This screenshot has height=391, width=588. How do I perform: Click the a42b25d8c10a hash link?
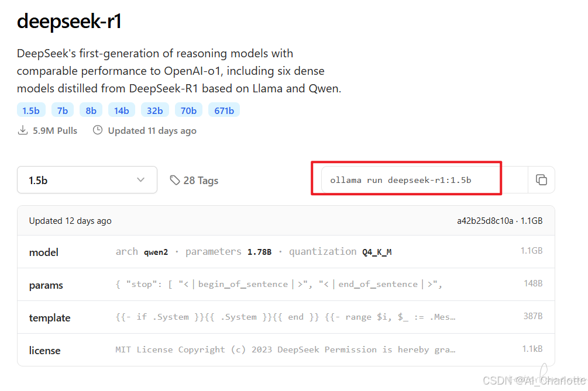[503, 220]
